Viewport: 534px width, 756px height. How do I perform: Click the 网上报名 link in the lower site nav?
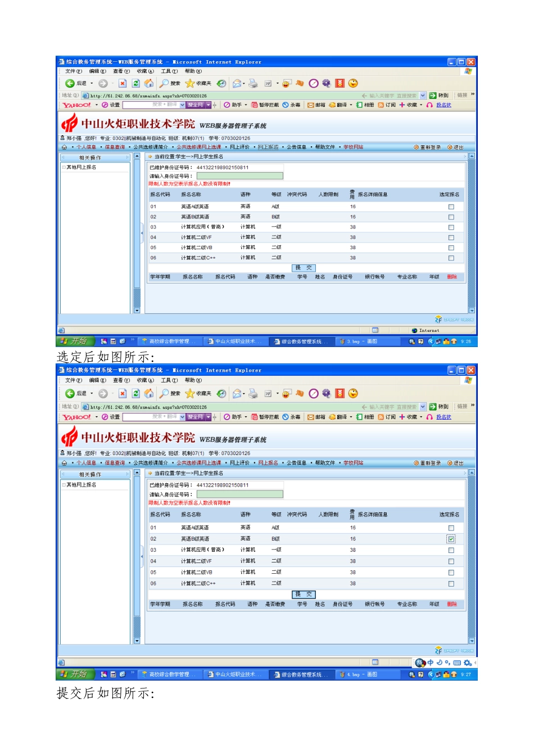coord(268,463)
